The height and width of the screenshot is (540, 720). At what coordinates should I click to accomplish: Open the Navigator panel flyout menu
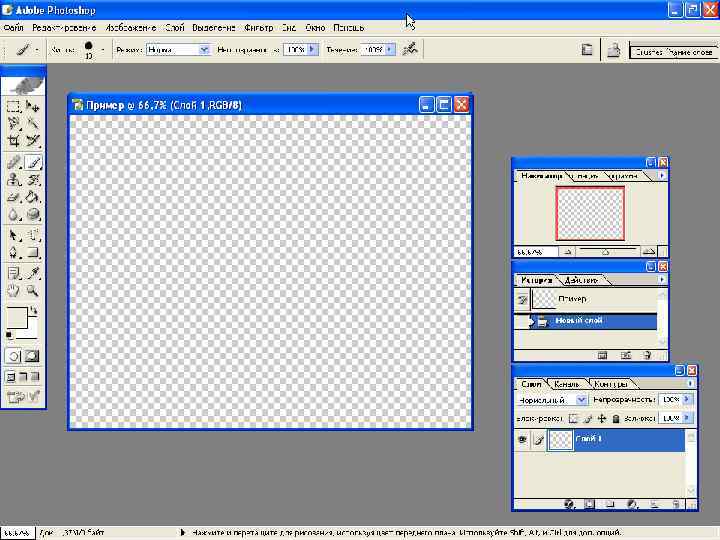coord(662,175)
